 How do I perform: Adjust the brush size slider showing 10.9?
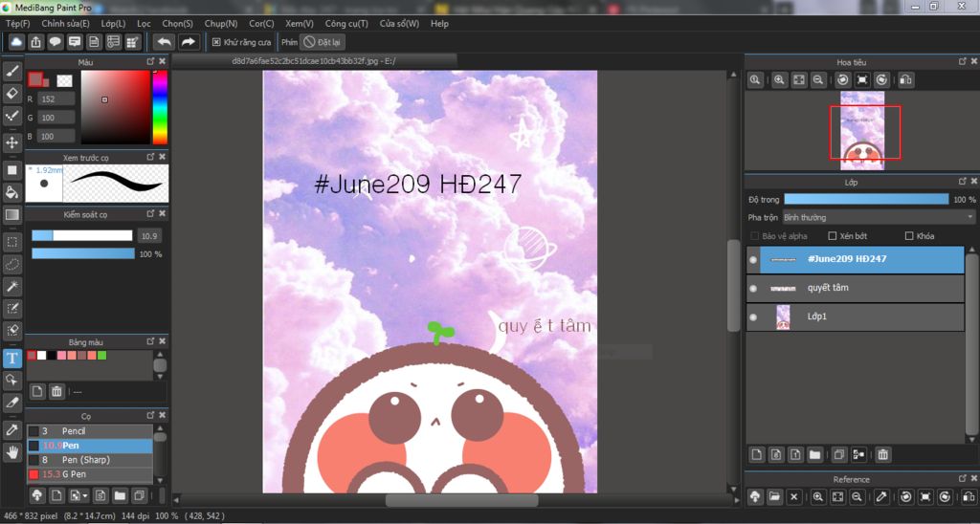tap(82, 235)
